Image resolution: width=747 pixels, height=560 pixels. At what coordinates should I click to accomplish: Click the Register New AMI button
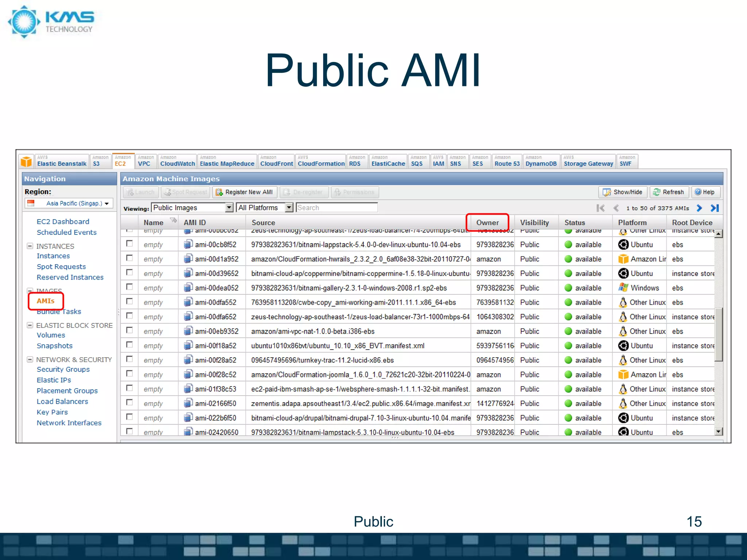point(245,192)
